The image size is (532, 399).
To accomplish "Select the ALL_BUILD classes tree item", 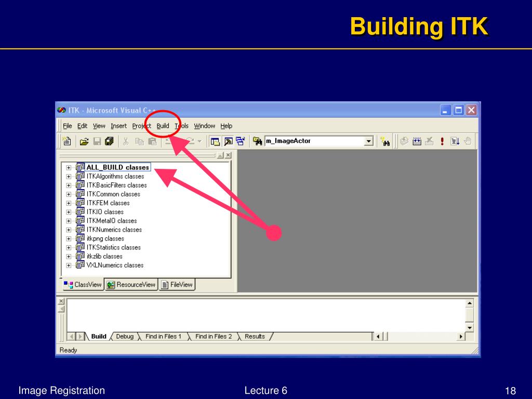I will point(118,167).
